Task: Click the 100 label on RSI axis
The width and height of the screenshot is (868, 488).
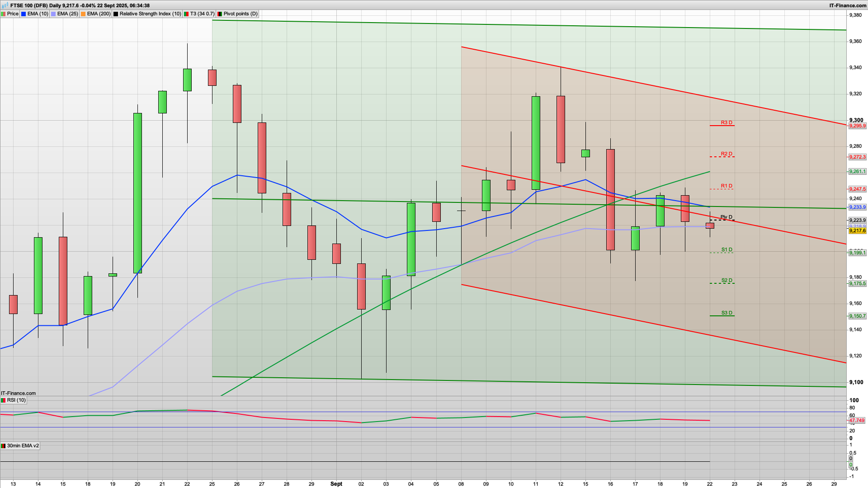Action: (x=854, y=400)
